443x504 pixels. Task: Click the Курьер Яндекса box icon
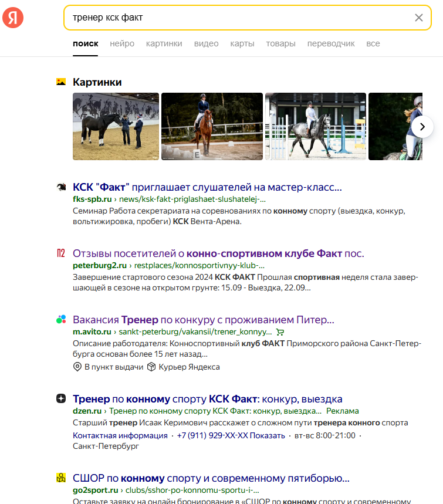[x=151, y=367]
